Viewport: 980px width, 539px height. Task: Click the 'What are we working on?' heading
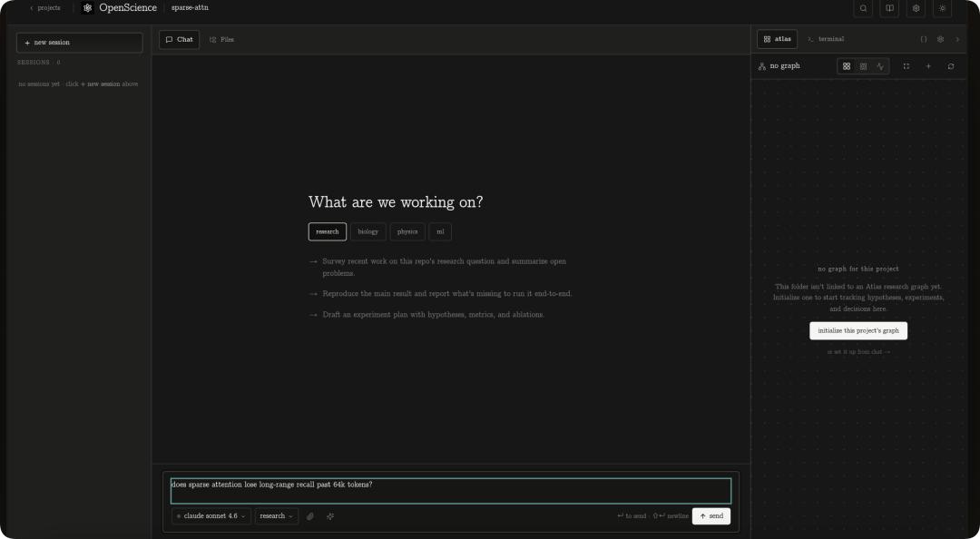click(x=396, y=202)
